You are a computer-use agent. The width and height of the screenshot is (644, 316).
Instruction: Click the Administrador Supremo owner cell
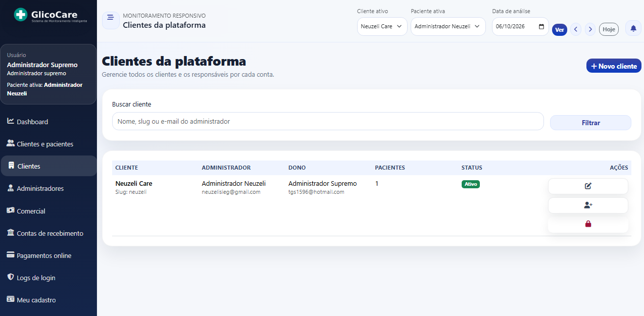(x=322, y=184)
